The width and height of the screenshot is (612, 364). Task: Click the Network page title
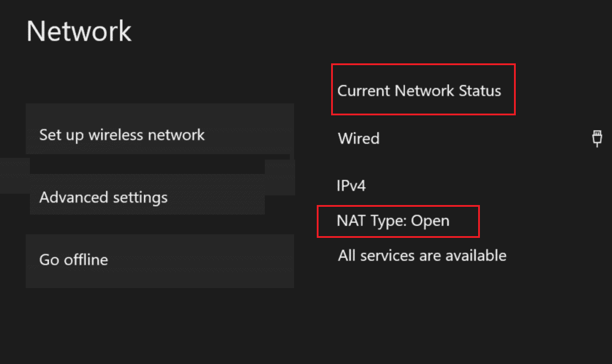point(79,31)
